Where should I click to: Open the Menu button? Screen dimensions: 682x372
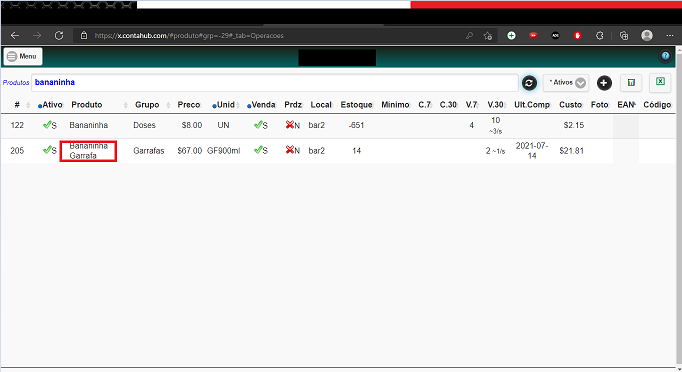point(23,56)
